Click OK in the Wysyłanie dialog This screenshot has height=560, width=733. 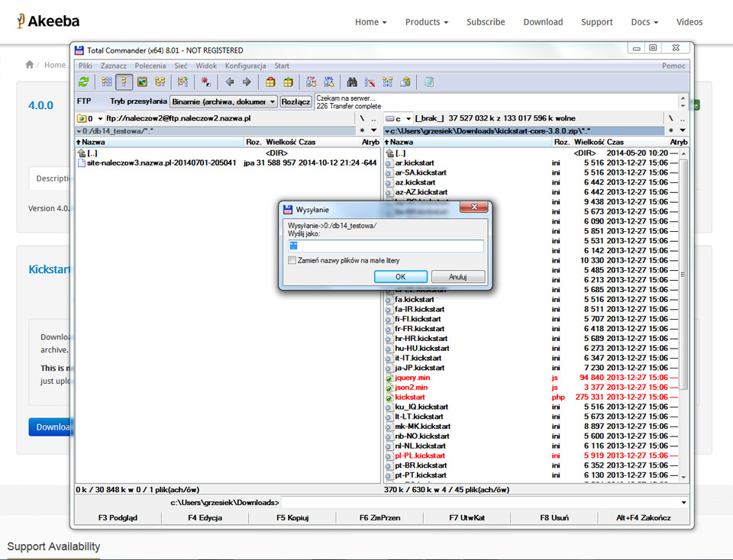(x=401, y=276)
